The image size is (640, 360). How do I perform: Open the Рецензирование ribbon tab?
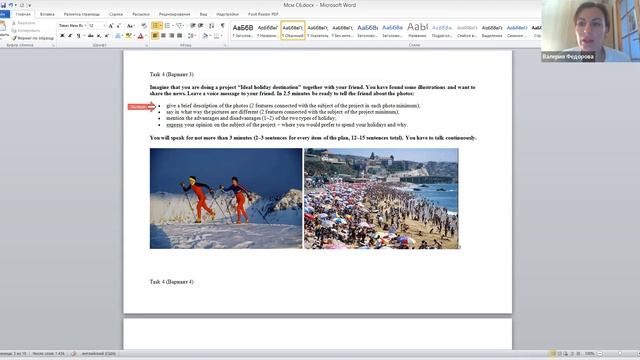point(174,14)
